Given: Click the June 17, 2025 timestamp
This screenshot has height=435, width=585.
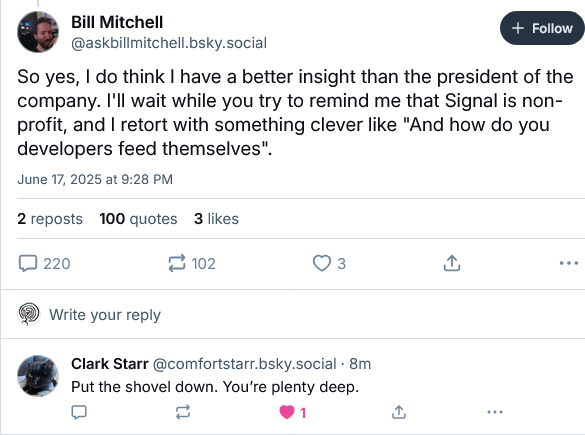Looking at the screenshot, I should coord(95,179).
